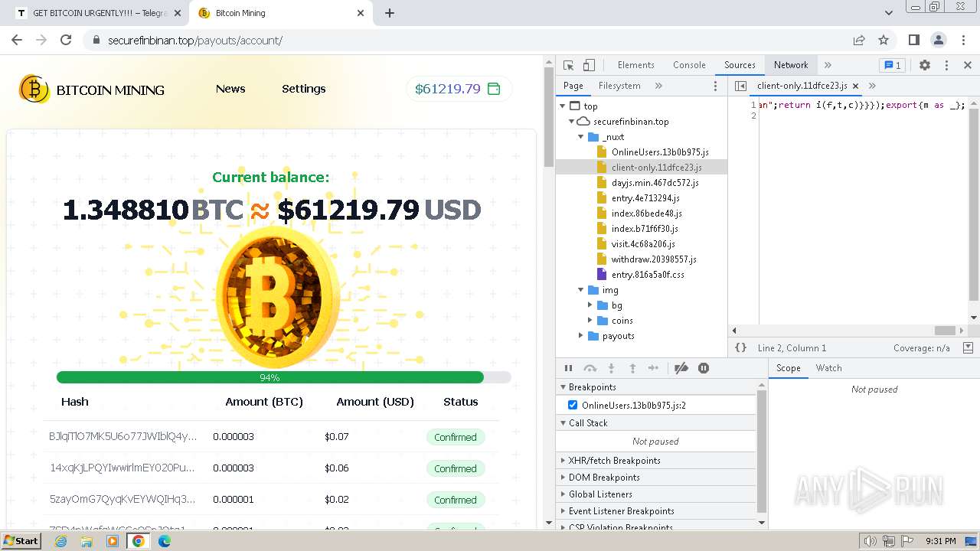
Task: Show more DevTools panels chevron
Action: (x=828, y=65)
